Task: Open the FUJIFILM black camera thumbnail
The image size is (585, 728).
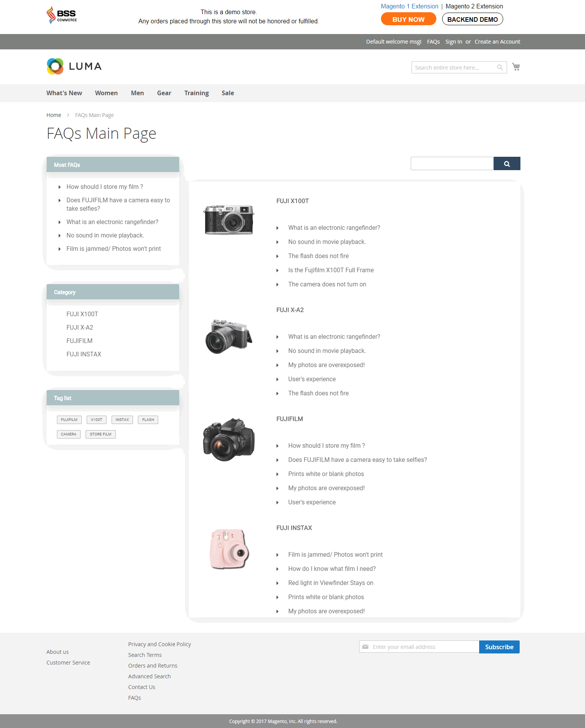Action: pyautogui.click(x=229, y=439)
